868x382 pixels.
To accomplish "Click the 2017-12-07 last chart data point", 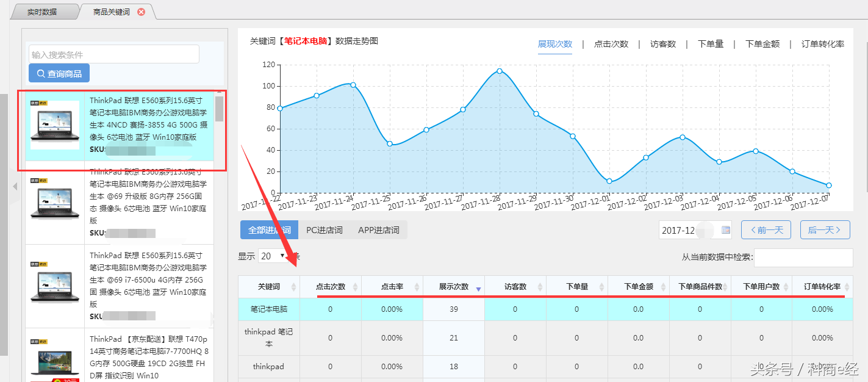I will pyautogui.click(x=829, y=186).
